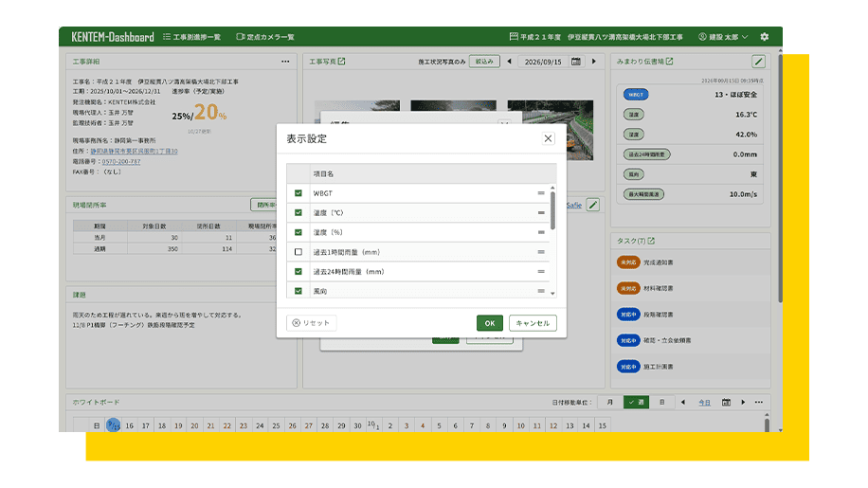The image size is (868, 488).
Task: Click the リセット button
Action: (311, 322)
